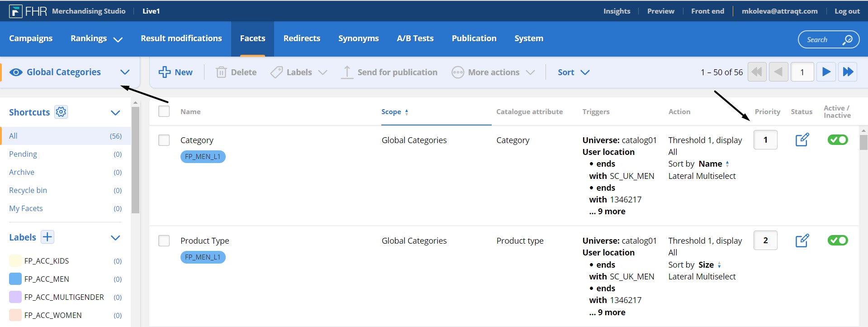Select all facets header checkbox
This screenshot has width=868, height=327.
point(164,111)
